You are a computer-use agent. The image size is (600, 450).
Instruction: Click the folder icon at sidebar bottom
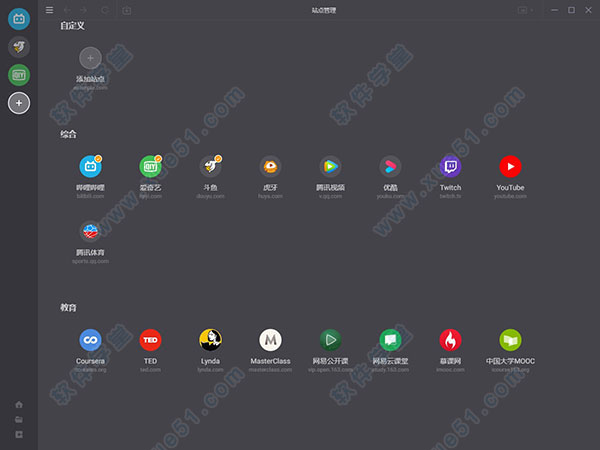pyautogui.click(x=19, y=420)
